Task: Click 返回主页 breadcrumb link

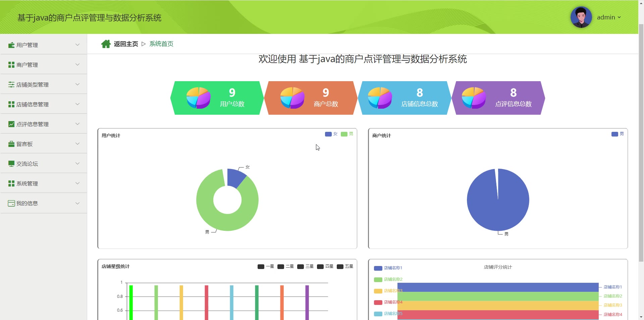Action: (x=126, y=44)
